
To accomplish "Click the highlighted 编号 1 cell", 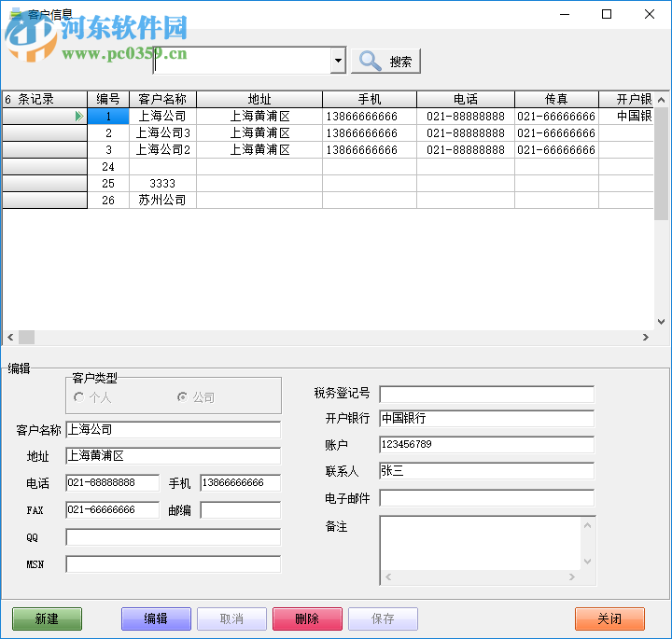I will [x=108, y=116].
